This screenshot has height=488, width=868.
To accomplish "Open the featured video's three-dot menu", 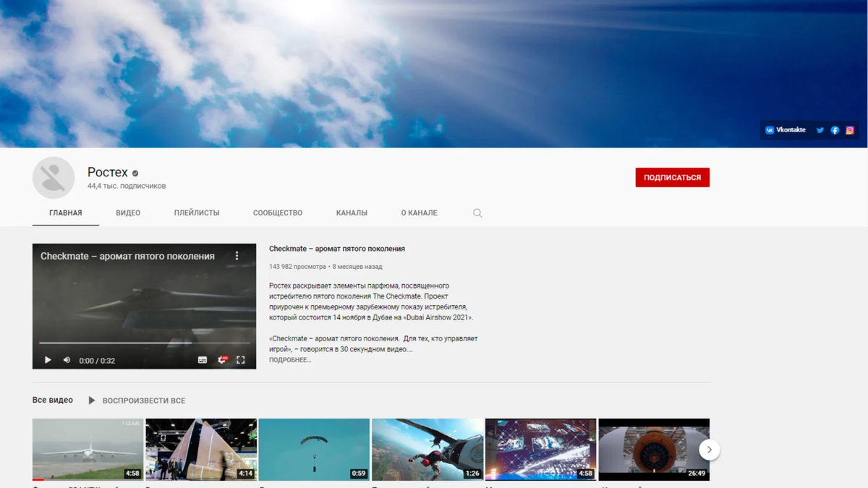I will [x=237, y=256].
